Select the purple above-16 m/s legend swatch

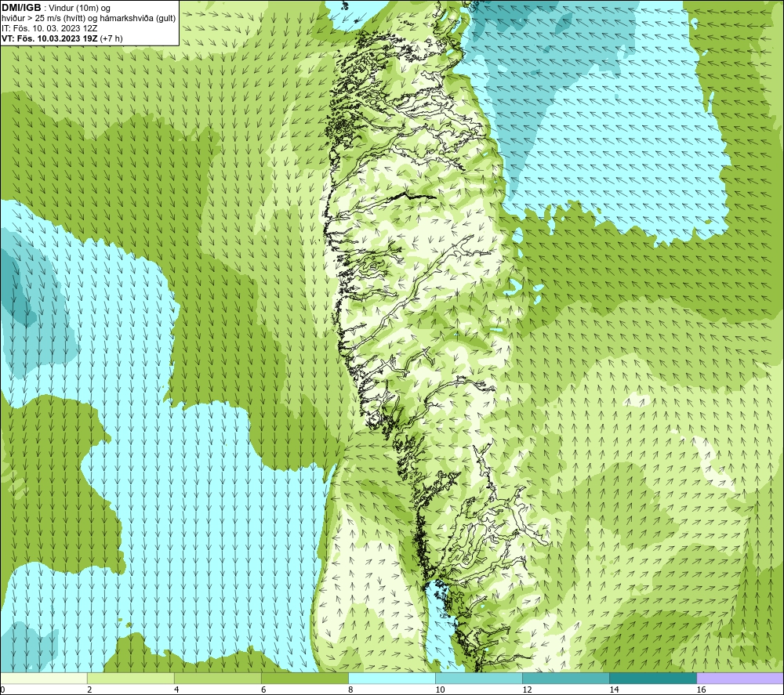point(740,678)
